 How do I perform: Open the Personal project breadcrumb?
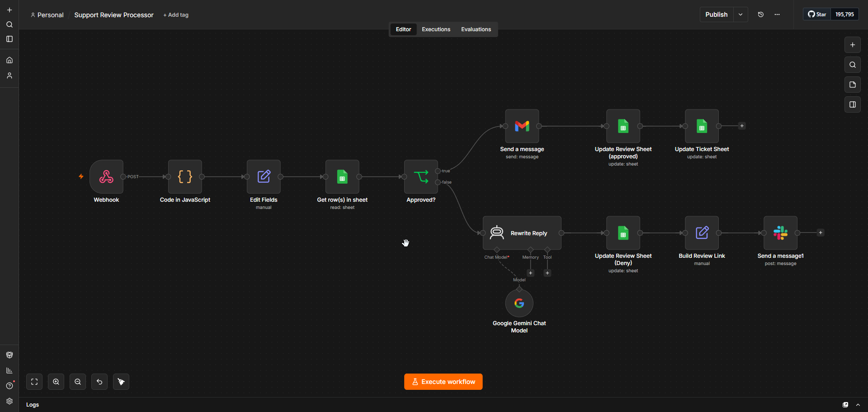[x=47, y=15]
